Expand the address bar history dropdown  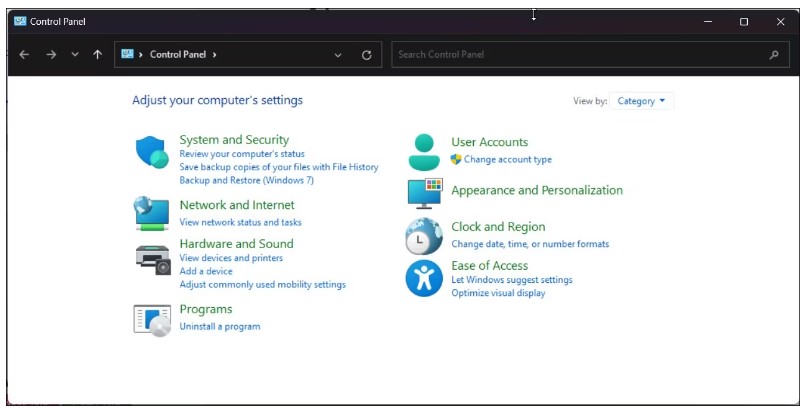338,55
